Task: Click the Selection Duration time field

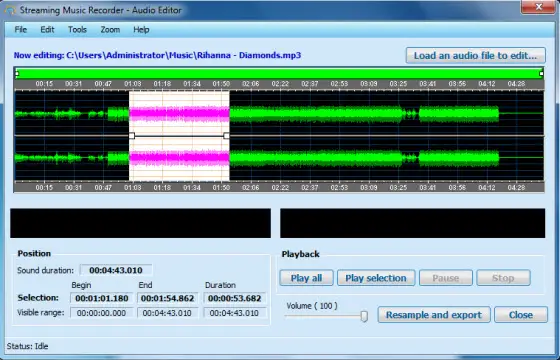Action: (235, 298)
